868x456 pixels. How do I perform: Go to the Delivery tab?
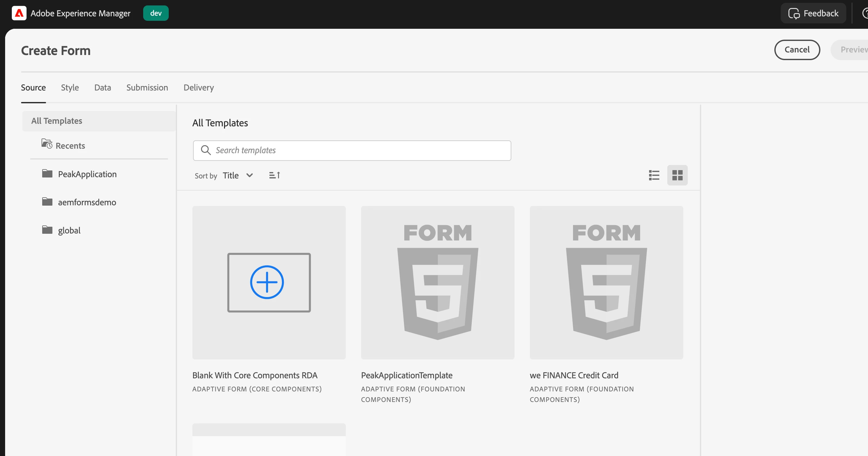[198, 88]
